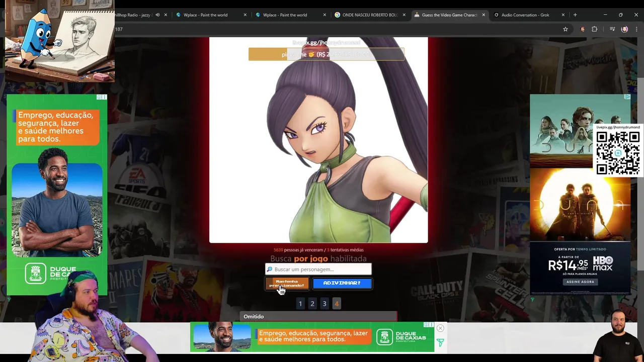The width and height of the screenshot is (644, 362).
Task: Select hint page 2
Action: [x=312, y=304]
